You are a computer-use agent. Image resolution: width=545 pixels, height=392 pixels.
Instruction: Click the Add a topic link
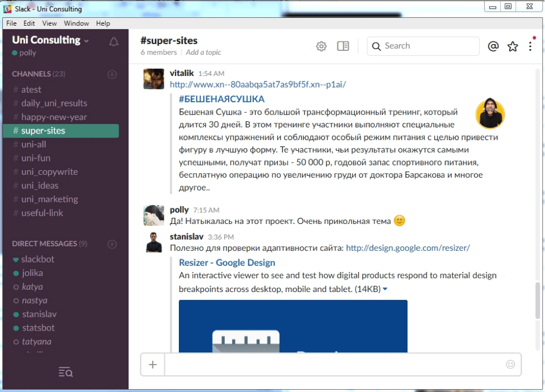coord(202,52)
